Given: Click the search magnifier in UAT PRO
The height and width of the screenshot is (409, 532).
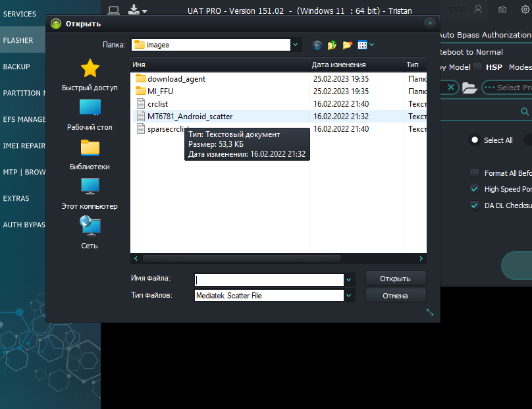Looking at the screenshot, I should point(525,111).
